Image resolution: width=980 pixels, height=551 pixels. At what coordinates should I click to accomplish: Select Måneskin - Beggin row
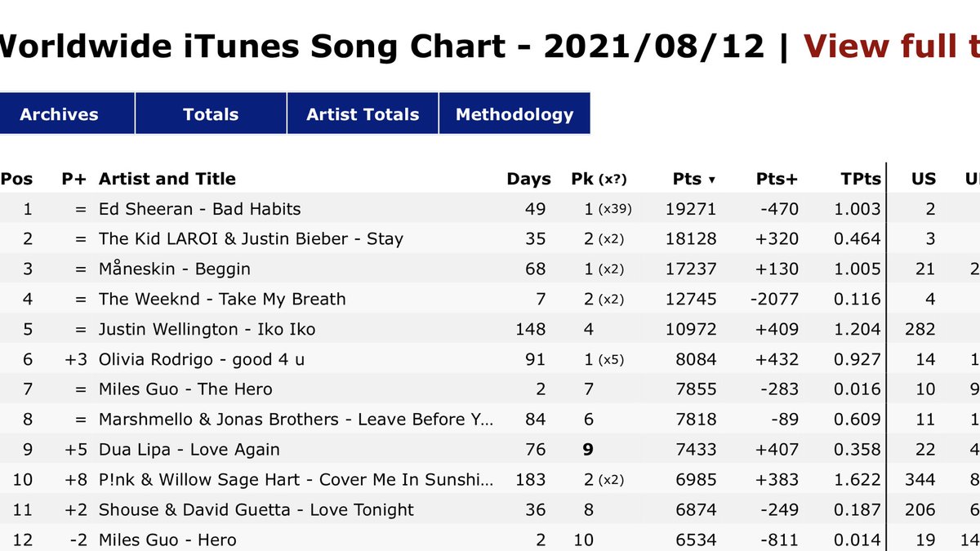pyautogui.click(x=490, y=269)
